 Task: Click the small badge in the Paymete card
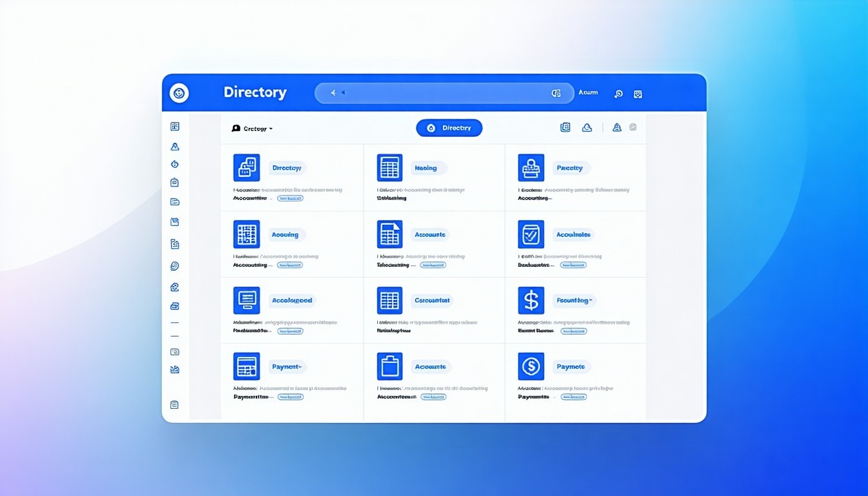coord(573,397)
